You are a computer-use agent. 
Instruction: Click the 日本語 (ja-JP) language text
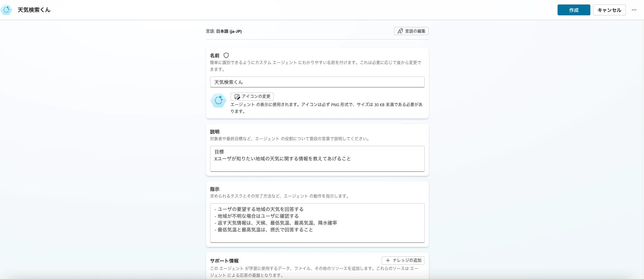click(x=229, y=31)
